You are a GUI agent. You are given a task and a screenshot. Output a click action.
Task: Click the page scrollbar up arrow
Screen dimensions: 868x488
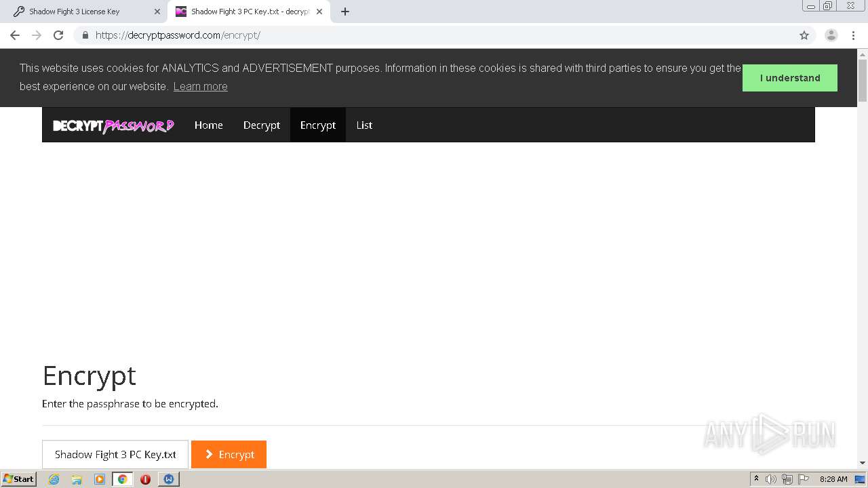click(x=863, y=54)
